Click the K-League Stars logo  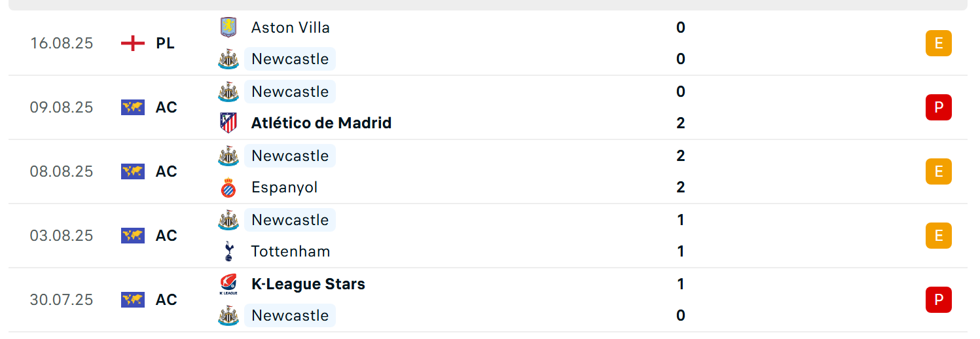click(228, 284)
